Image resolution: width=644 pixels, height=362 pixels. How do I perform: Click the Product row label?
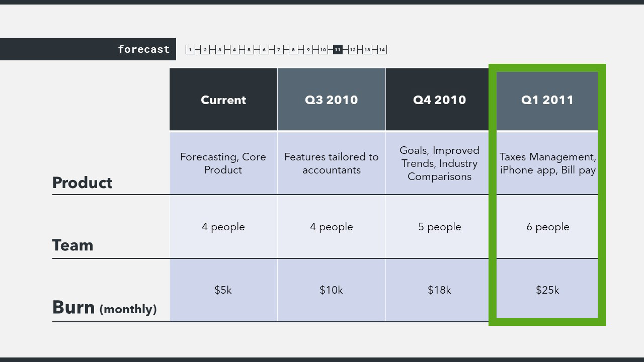click(83, 183)
